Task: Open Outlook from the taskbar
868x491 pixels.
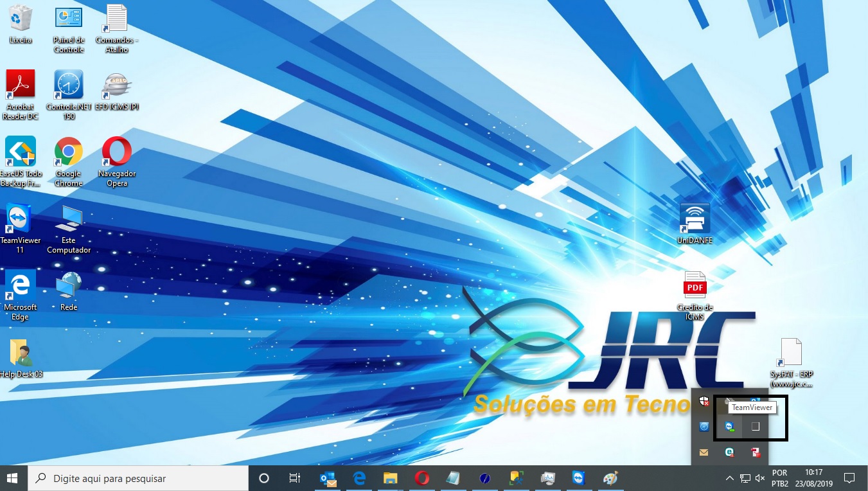Action: 328,478
